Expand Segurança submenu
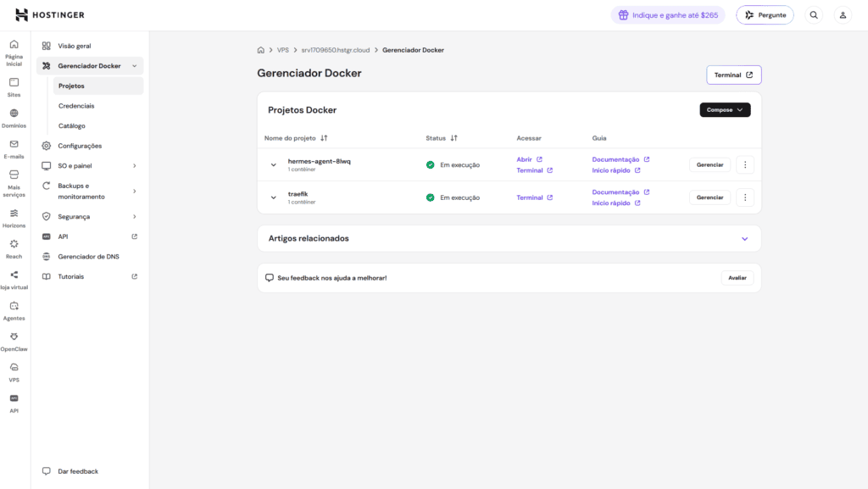868x489 pixels. [x=135, y=217]
